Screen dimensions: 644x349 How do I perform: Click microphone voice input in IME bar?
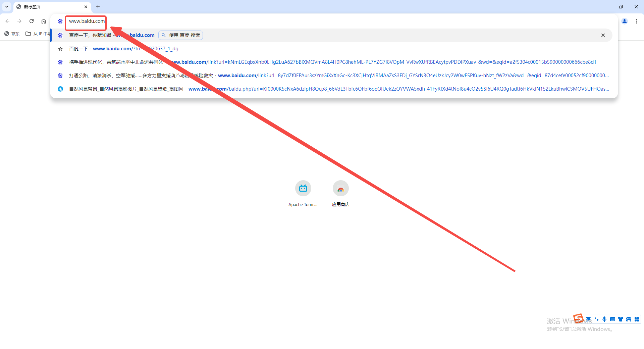click(604, 319)
